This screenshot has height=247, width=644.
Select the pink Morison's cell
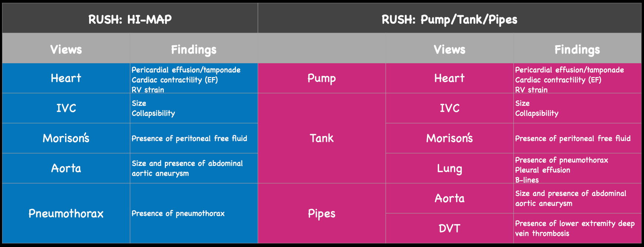coord(449,138)
